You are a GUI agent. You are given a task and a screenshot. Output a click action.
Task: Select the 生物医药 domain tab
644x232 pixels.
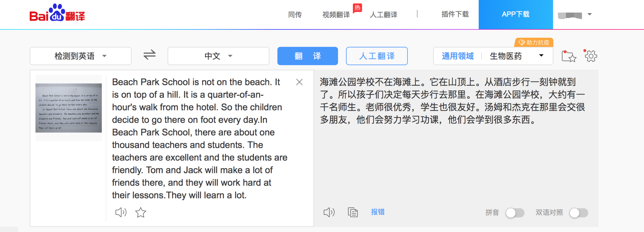506,56
